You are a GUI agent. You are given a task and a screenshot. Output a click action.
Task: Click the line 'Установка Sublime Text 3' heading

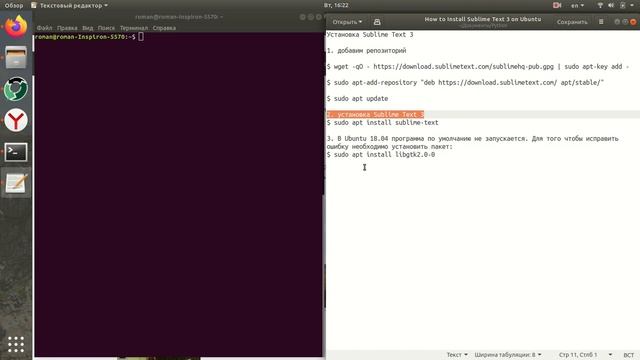coord(370,35)
